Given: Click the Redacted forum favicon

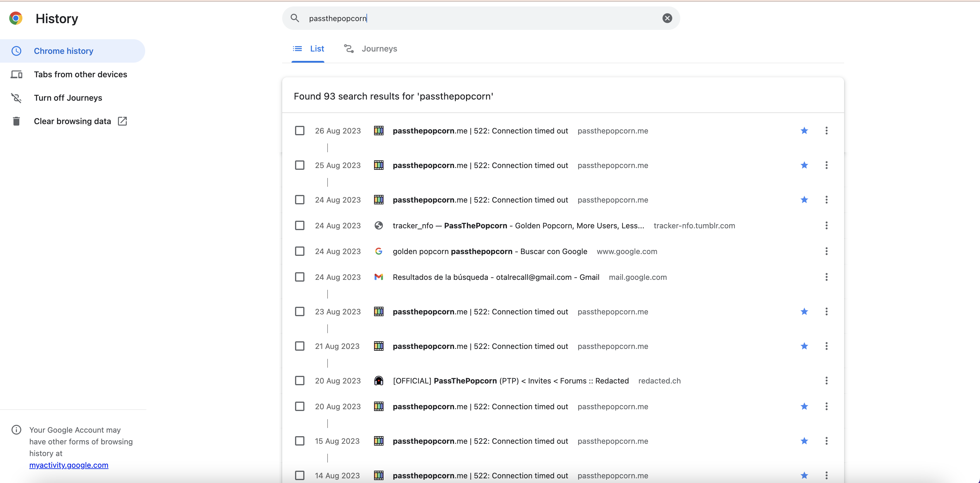Looking at the screenshot, I should click(378, 381).
